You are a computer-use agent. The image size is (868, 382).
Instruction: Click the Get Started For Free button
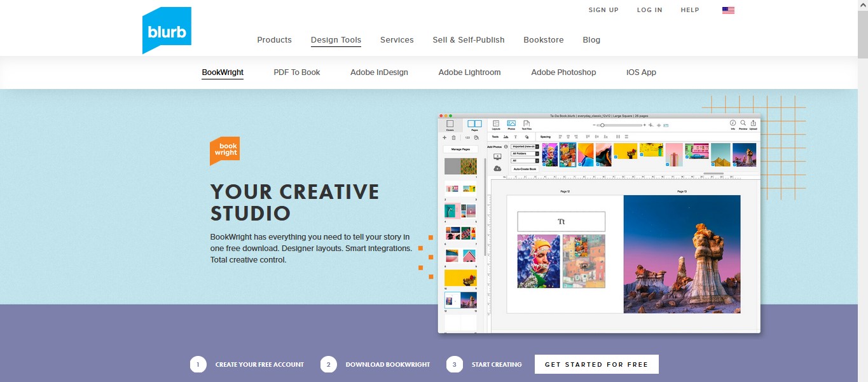[596, 364]
